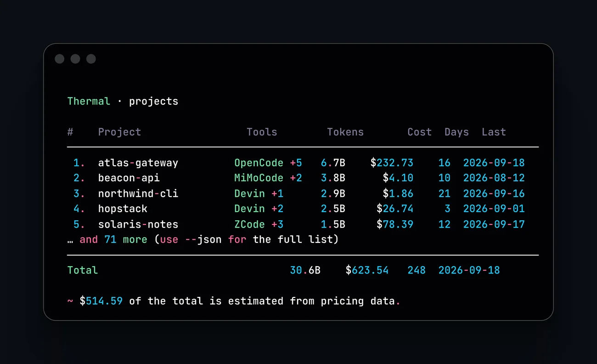Click "71 more" in the overflow line

coord(126,240)
